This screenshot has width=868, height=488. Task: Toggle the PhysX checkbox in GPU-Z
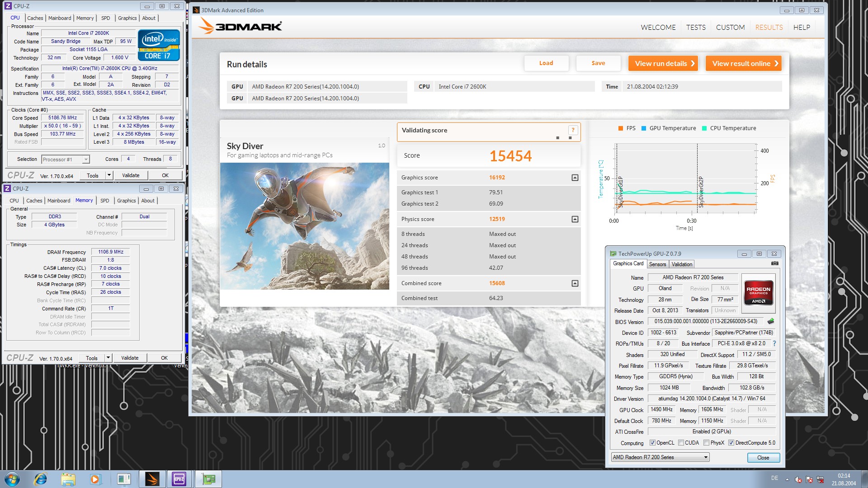click(706, 443)
